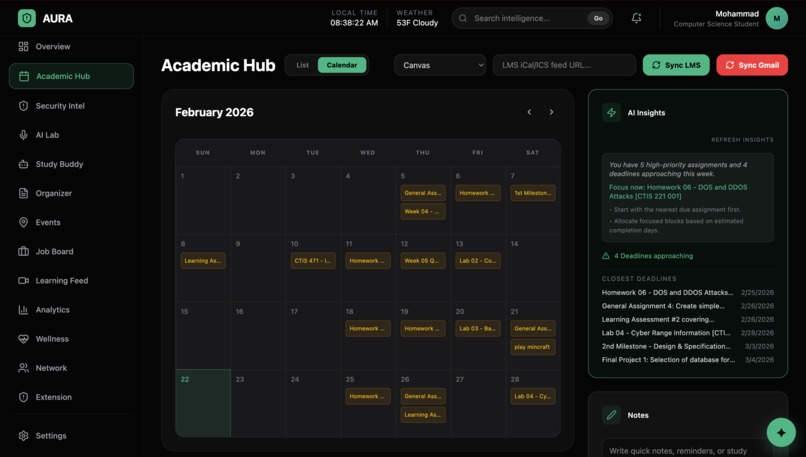Switch to Calendar view
The image size is (806, 457).
(x=342, y=65)
